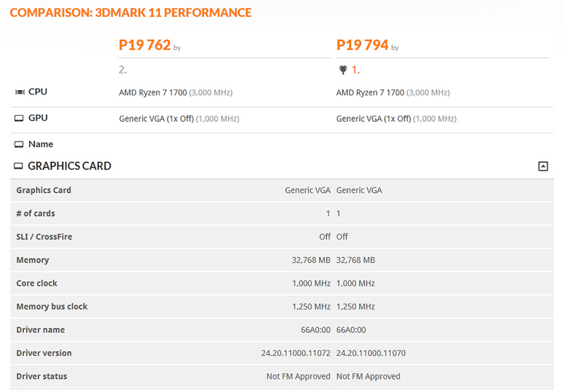Click driver version value 24.20.11000.11070
The image size is (563, 392).
(371, 353)
